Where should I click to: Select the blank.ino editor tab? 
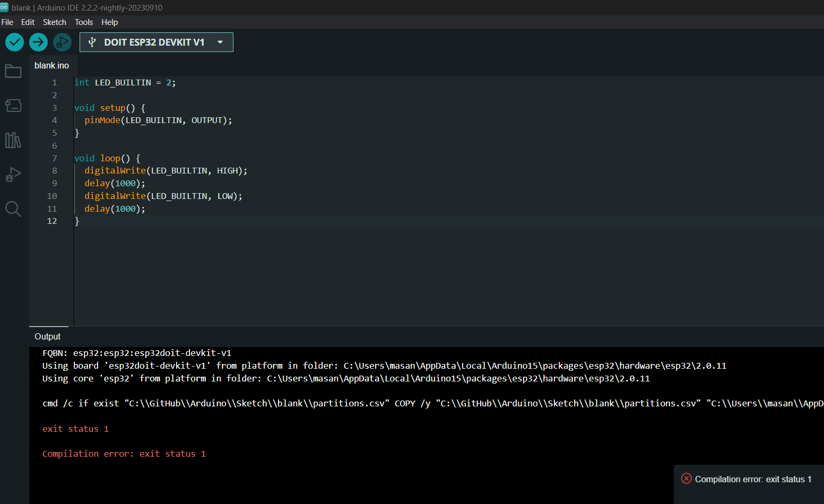point(52,66)
